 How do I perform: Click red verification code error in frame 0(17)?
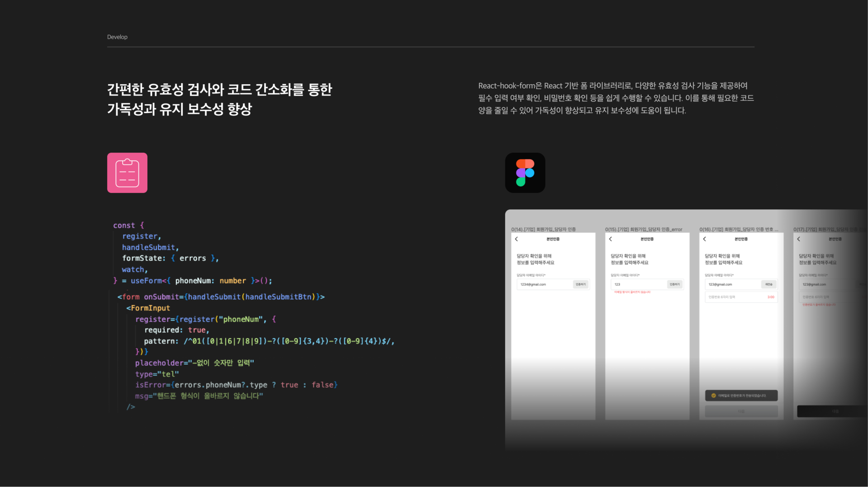(x=819, y=305)
